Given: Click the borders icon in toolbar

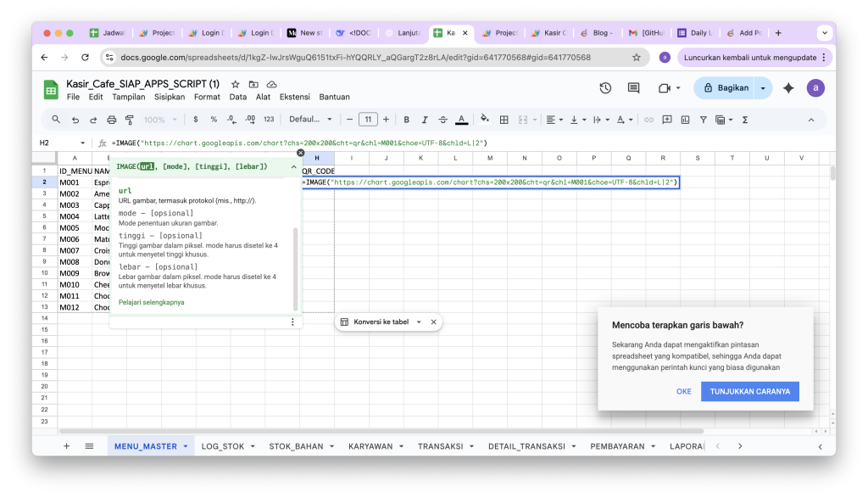Looking at the screenshot, I should pyautogui.click(x=504, y=120).
